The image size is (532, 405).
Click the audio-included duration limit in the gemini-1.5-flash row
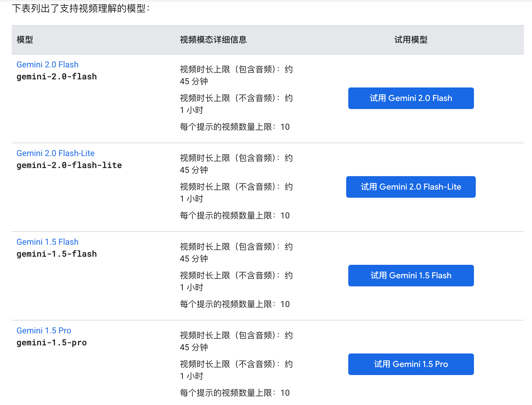236,253
